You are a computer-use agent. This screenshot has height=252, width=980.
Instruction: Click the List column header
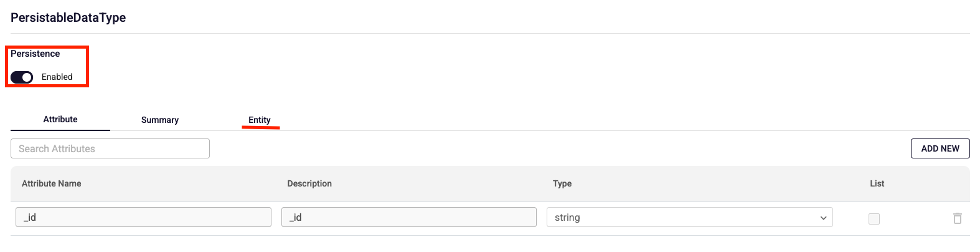click(x=877, y=183)
